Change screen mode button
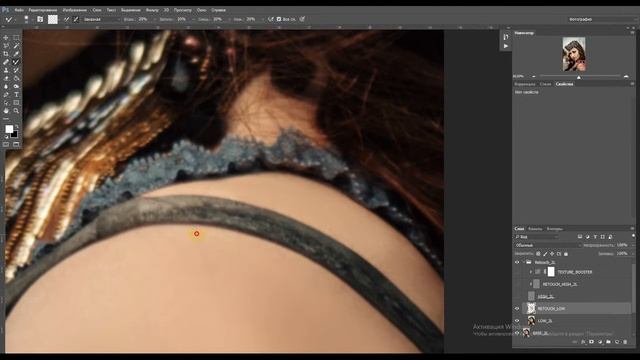 pos(16,144)
